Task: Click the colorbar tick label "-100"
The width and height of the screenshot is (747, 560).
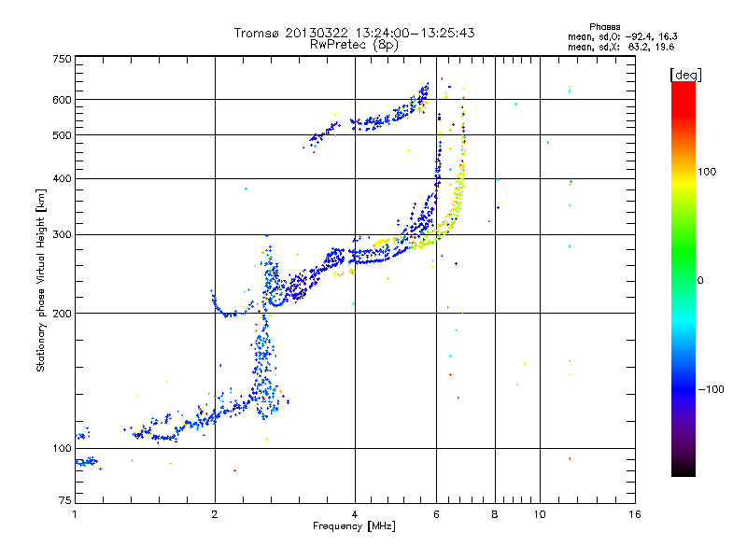Action: coord(712,389)
